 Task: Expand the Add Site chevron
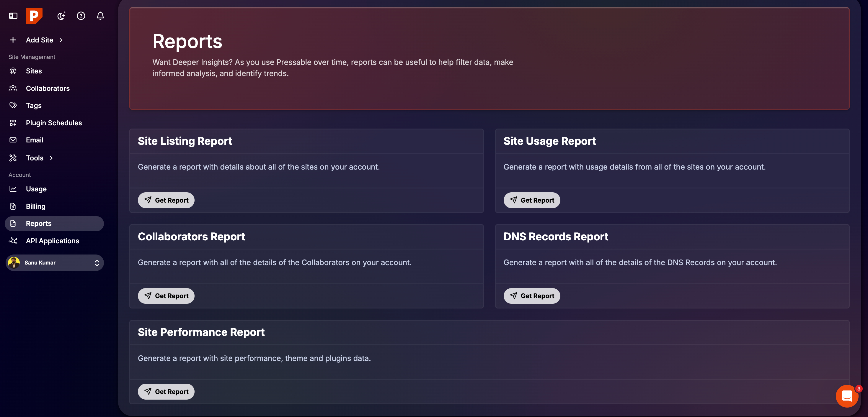tap(61, 40)
